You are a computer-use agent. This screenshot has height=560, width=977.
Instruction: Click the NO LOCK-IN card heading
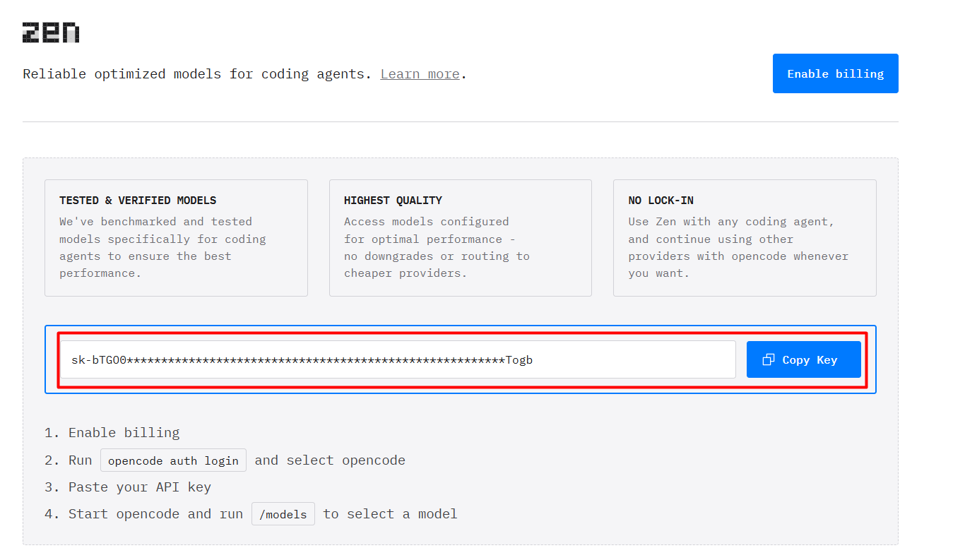click(661, 201)
